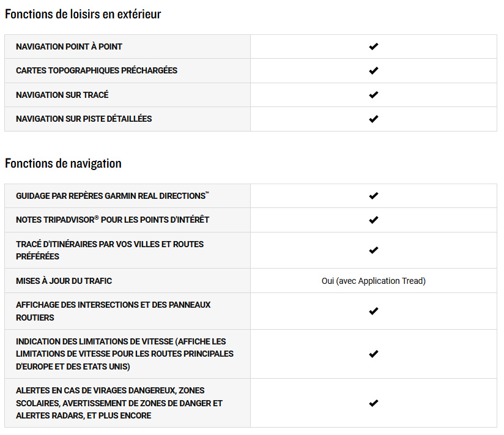This screenshot has height=435, width=504.
Task: Click checkmark for Alertes en cas de virages
Action: [374, 403]
